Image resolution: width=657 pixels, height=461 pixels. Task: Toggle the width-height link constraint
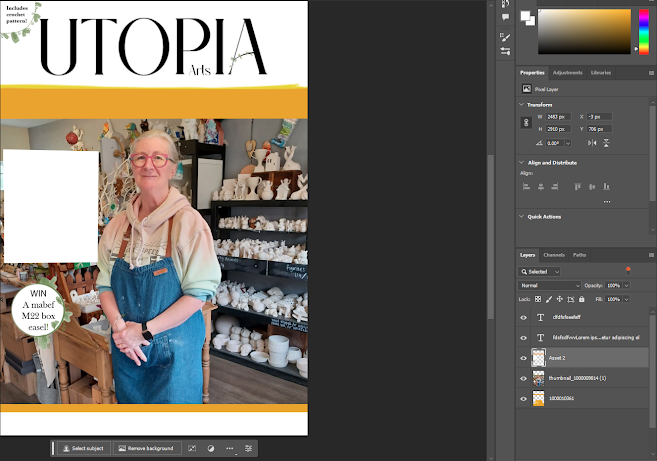[526, 123]
